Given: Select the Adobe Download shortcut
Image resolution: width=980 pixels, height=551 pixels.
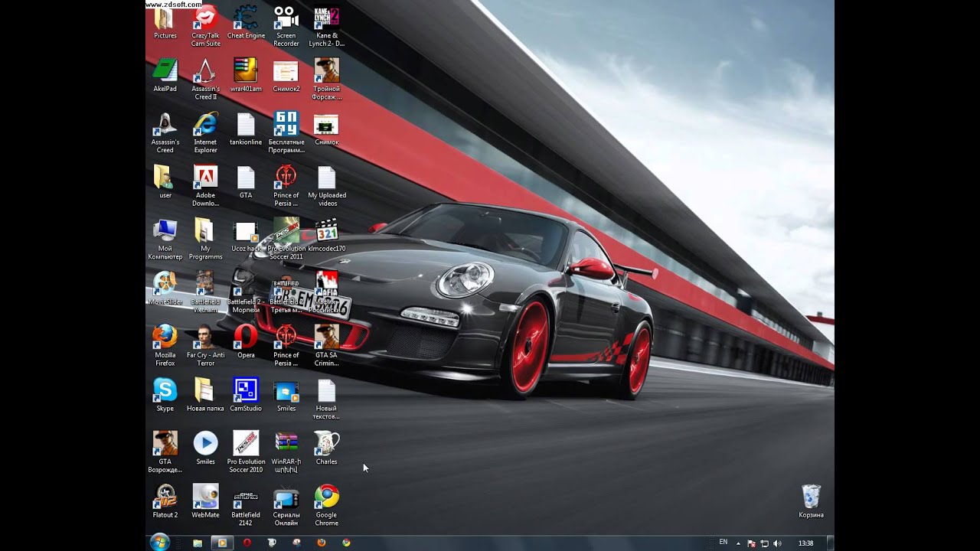Looking at the screenshot, I should click(205, 186).
